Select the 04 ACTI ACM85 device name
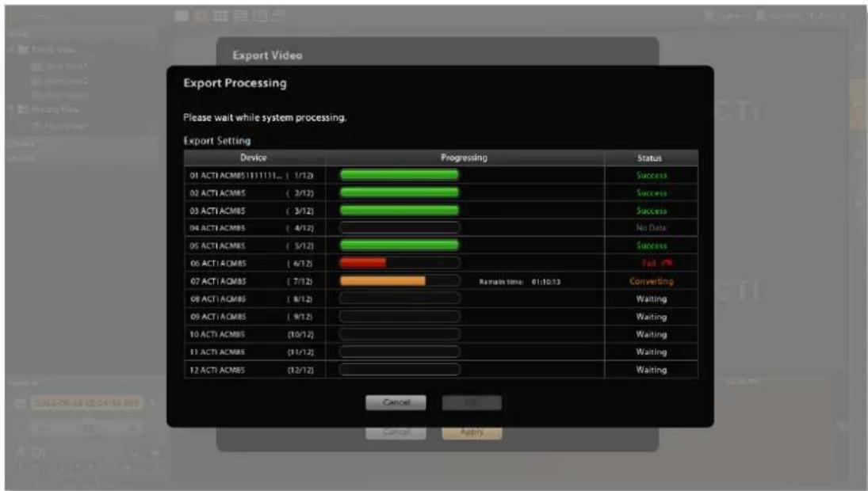This screenshot has width=868, height=491. [x=217, y=228]
